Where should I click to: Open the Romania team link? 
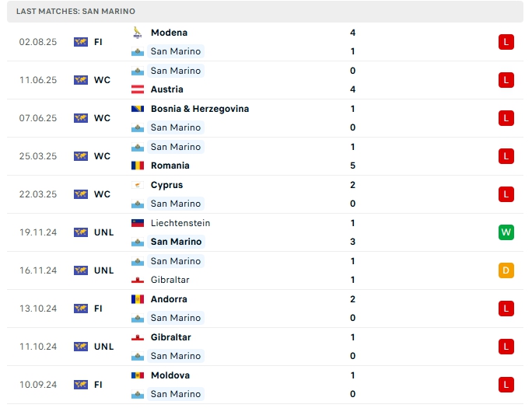click(x=170, y=166)
